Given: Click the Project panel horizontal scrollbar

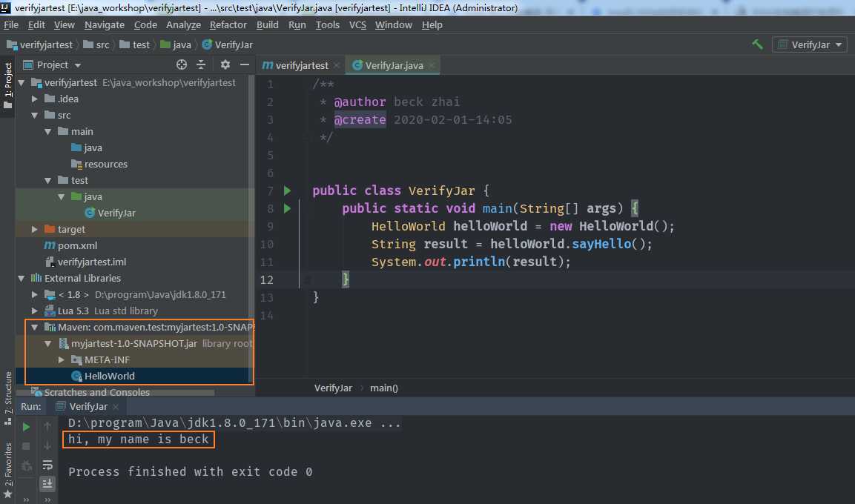Looking at the screenshot, I should point(116,393).
